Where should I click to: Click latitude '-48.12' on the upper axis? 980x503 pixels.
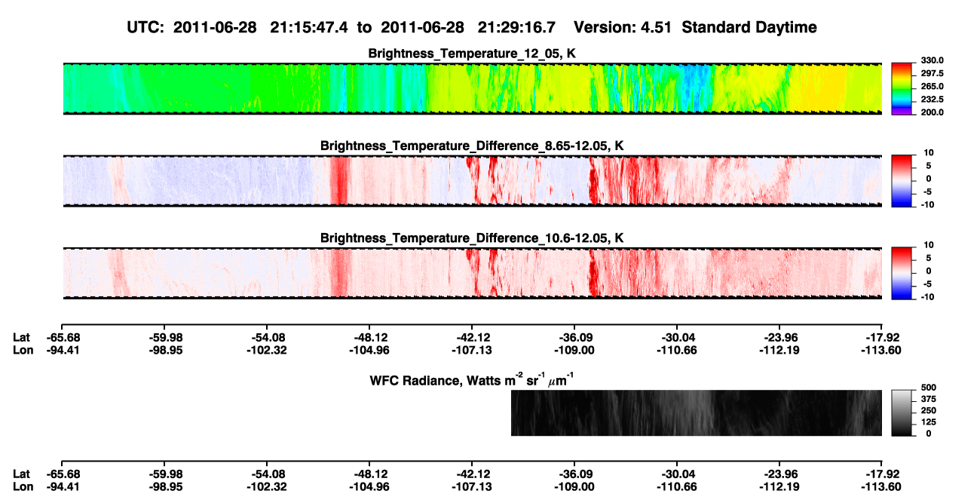369,337
